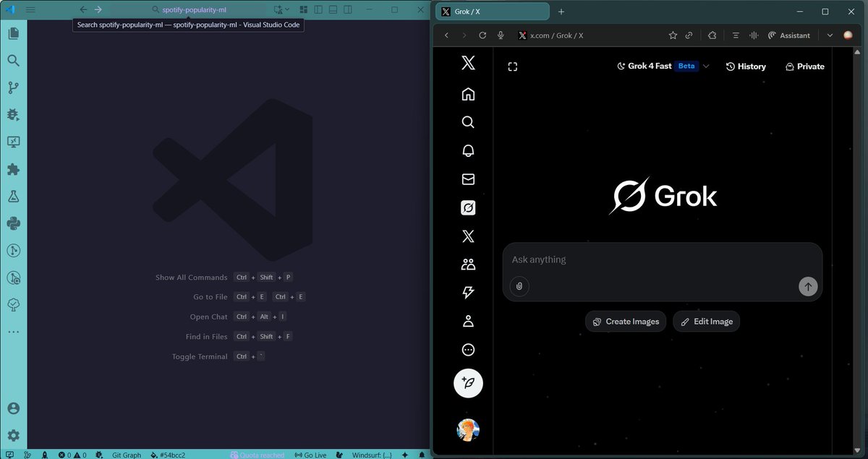
Task: Open the Extensions view in VS Code
Action: [13, 169]
